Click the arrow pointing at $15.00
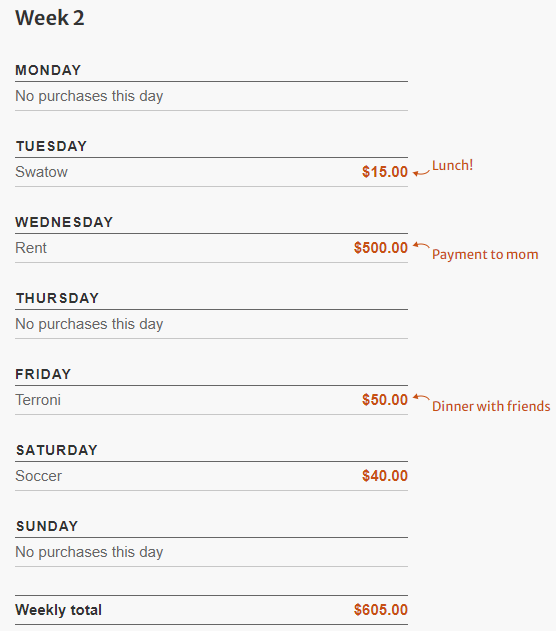556x631 pixels. click(421, 173)
